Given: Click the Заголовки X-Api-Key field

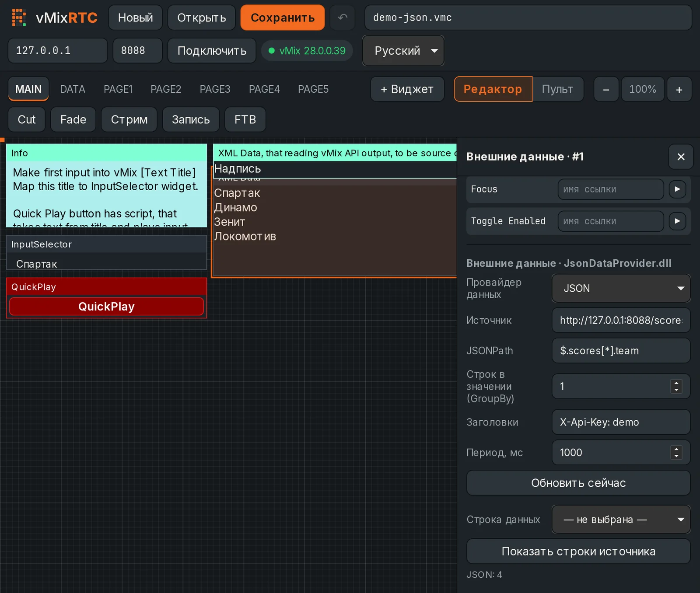Looking at the screenshot, I should click(x=621, y=422).
